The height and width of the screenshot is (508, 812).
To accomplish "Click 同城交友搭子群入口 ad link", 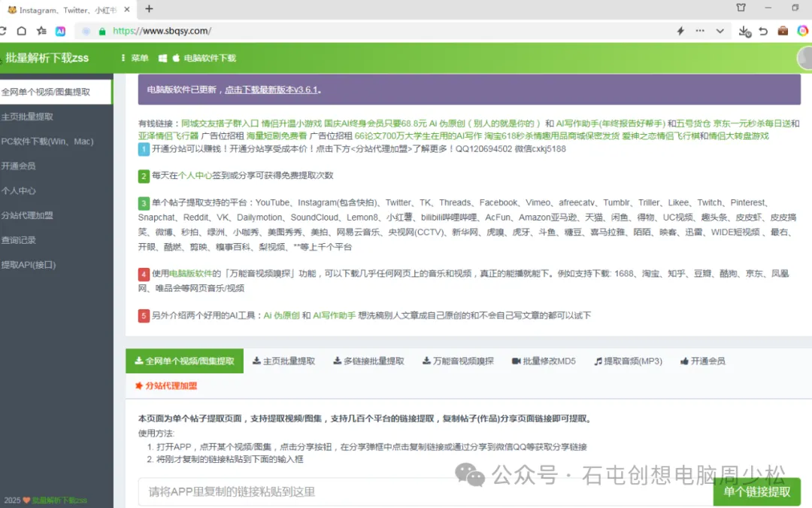I will coord(220,123).
